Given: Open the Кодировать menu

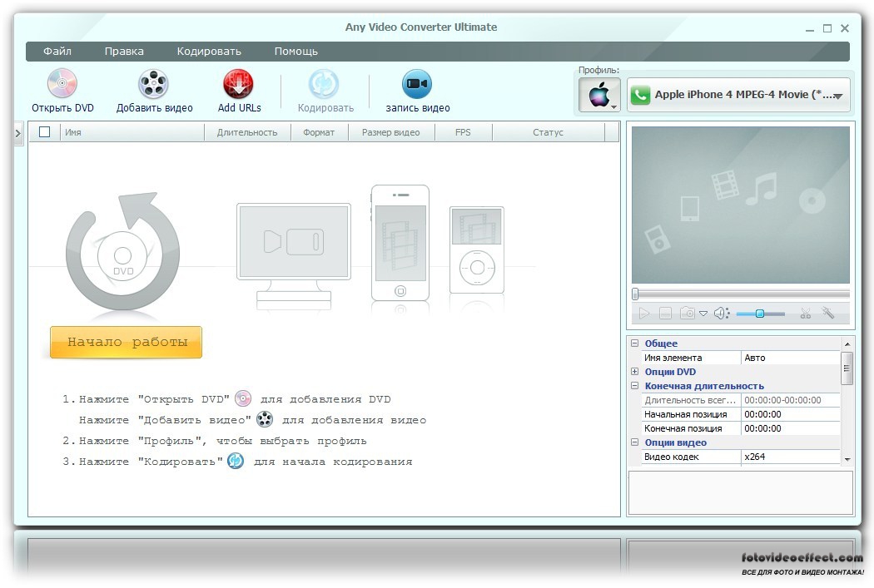Looking at the screenshot, I should tap(209, 52).
